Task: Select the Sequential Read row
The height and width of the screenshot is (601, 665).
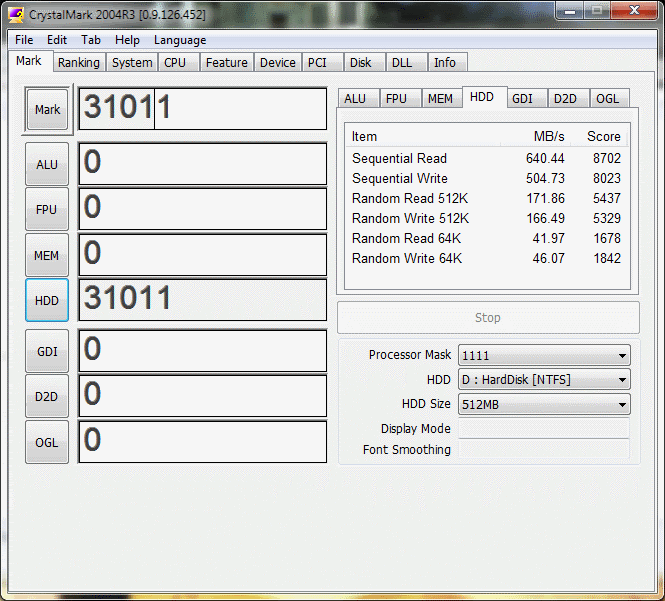Action: [487, 158]
